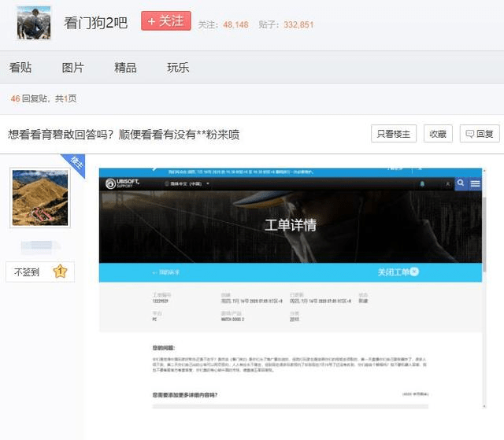Open the 看贴 tab
Image resolution: width=504 pixels, height=440 pixels.
click(20, 68)
